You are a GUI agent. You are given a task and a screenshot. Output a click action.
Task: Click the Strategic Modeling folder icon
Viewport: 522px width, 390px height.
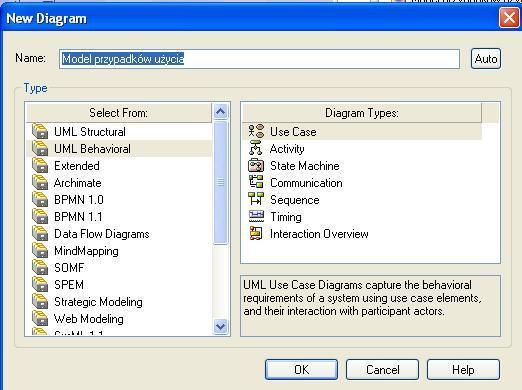point(40,301)
